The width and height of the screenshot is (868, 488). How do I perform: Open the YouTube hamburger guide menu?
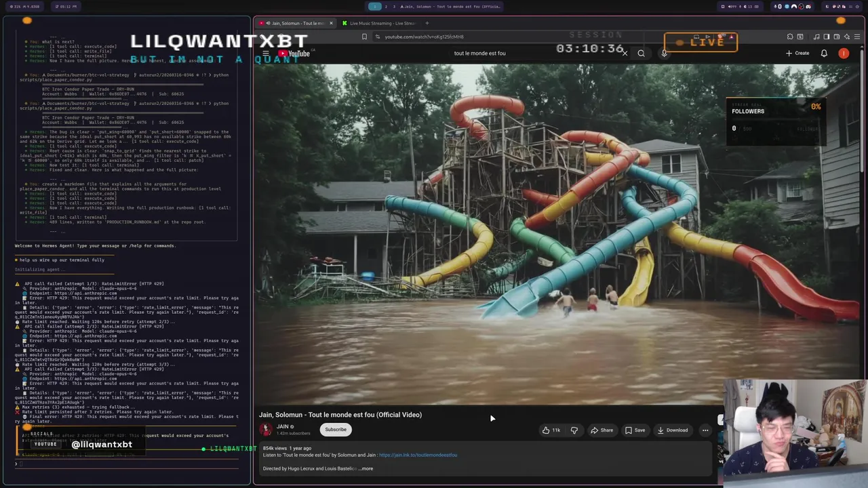(266, 54)
